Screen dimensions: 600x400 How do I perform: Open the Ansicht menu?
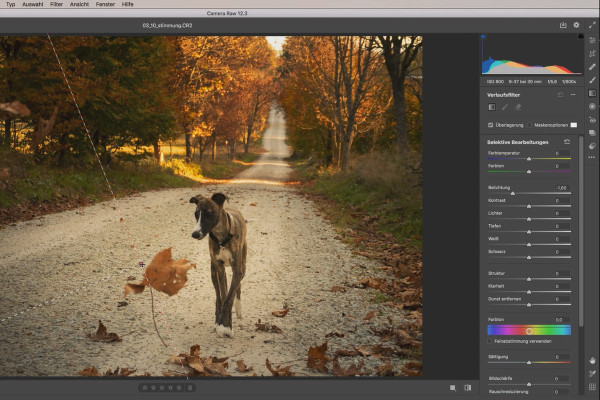79,4
